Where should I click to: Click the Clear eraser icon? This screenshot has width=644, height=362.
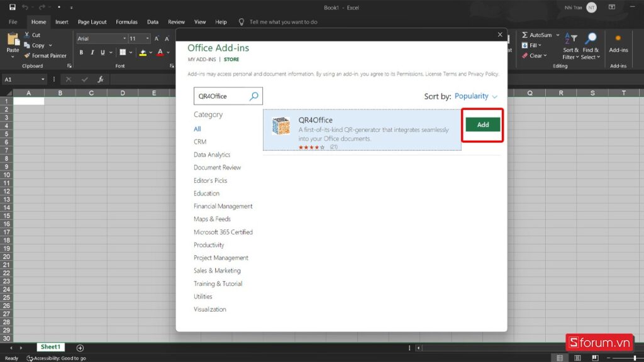[x=525, y=55]
